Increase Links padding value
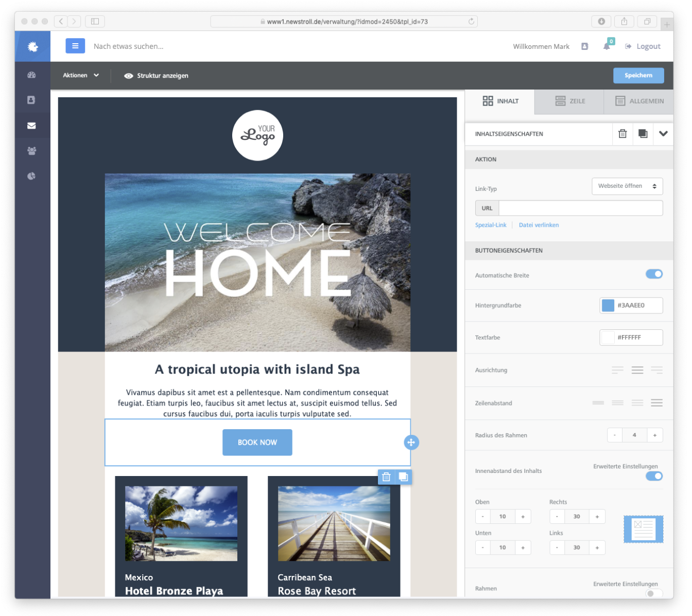The image size is (692, 616). point(597,548)
